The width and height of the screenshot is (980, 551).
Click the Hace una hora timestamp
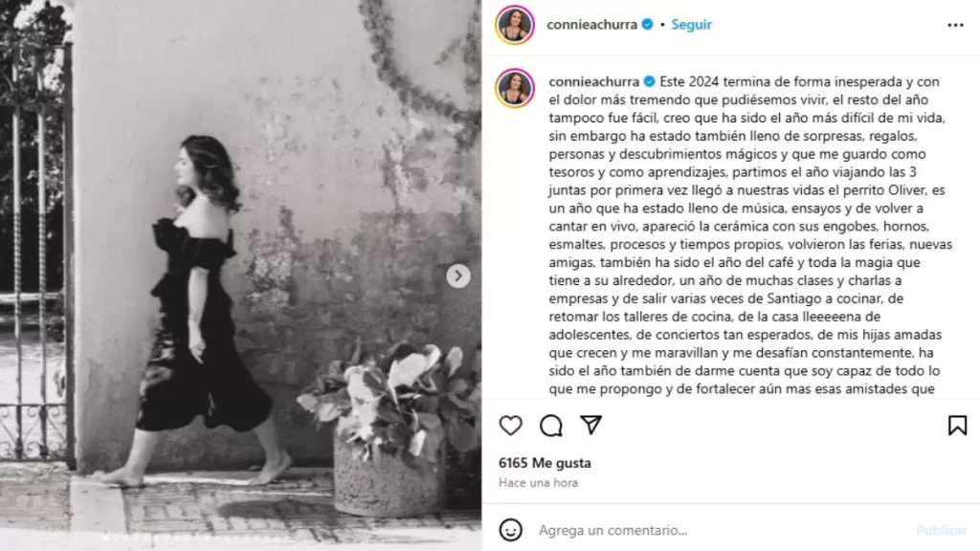point(538,482)
